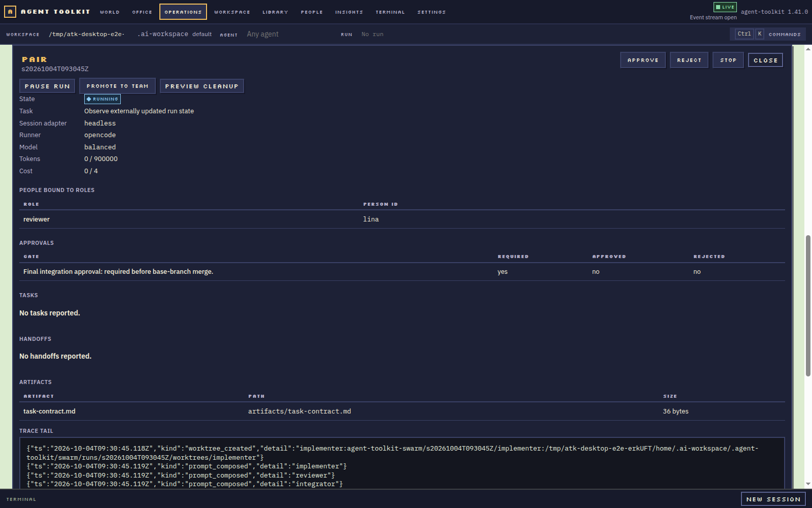Click the Running state badge

click(x=103, y=99)
